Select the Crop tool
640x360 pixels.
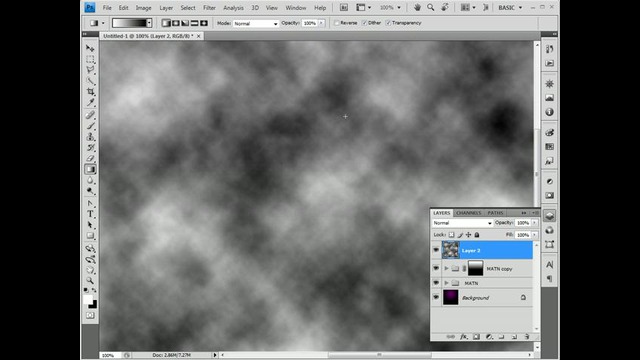90,92
